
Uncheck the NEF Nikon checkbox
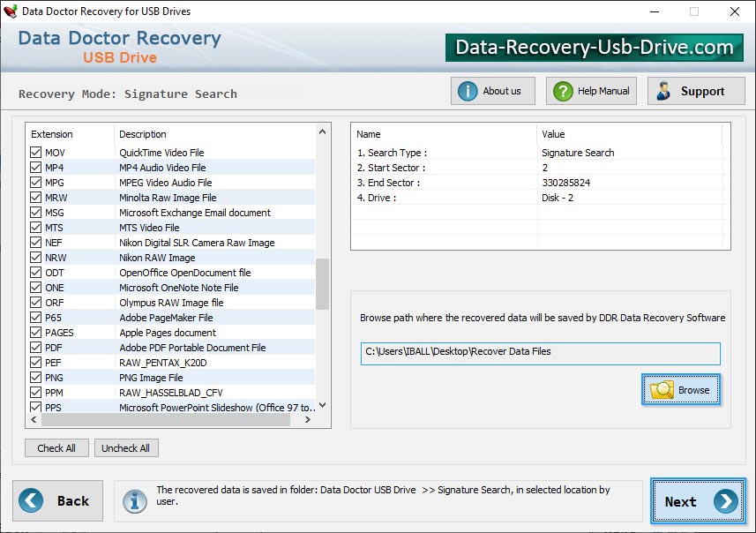[35, 242]
